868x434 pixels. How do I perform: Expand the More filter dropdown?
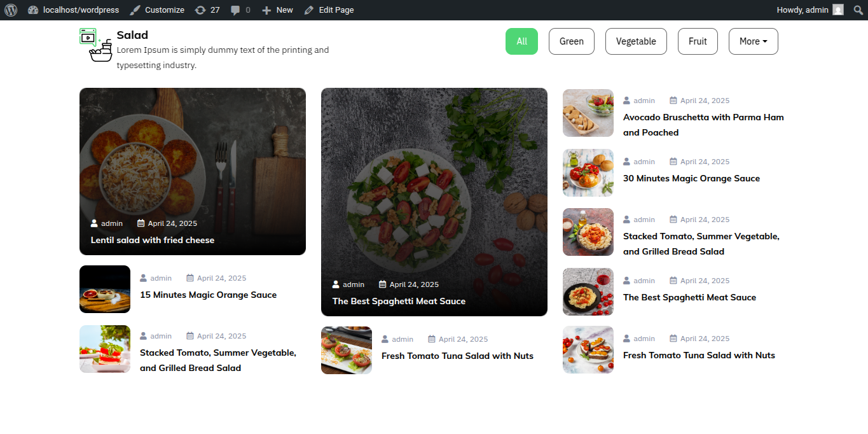[754, 41]
